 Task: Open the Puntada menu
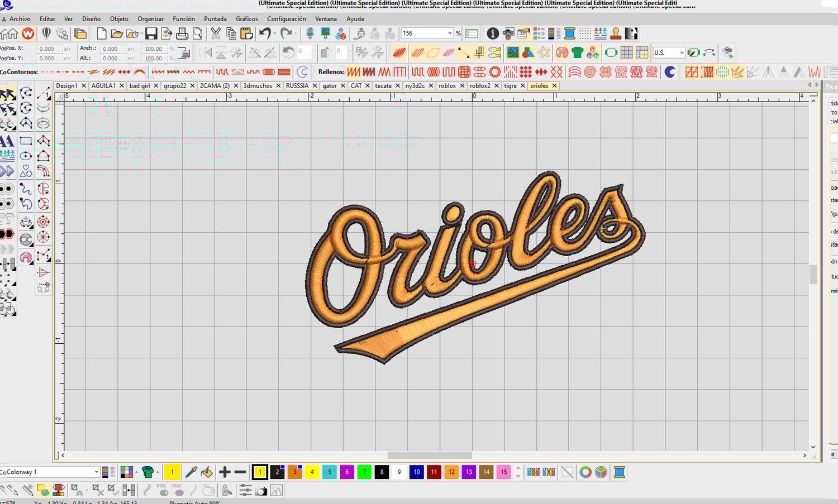pos(215,19)
